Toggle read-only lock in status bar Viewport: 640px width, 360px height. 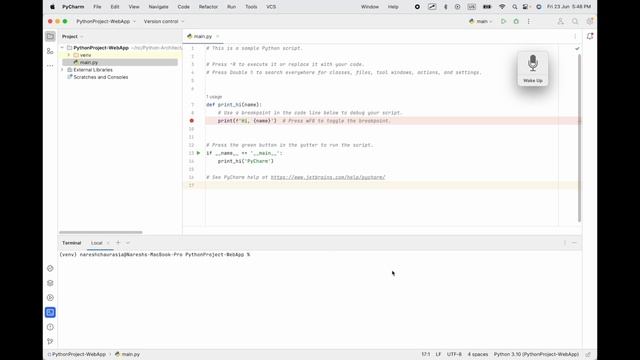coord(588,354)
